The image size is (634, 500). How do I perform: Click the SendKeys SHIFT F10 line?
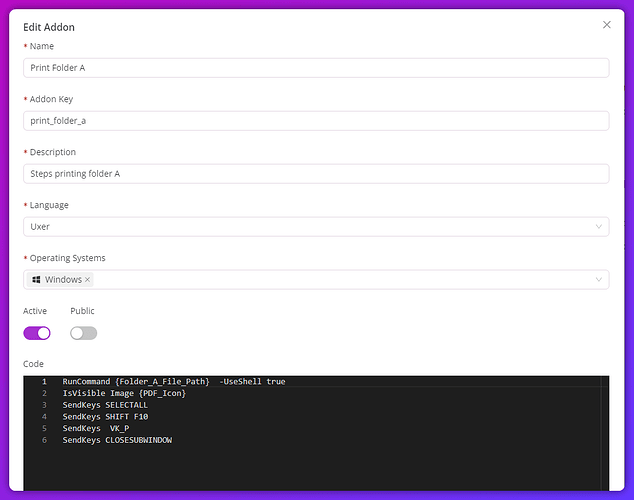105,417
